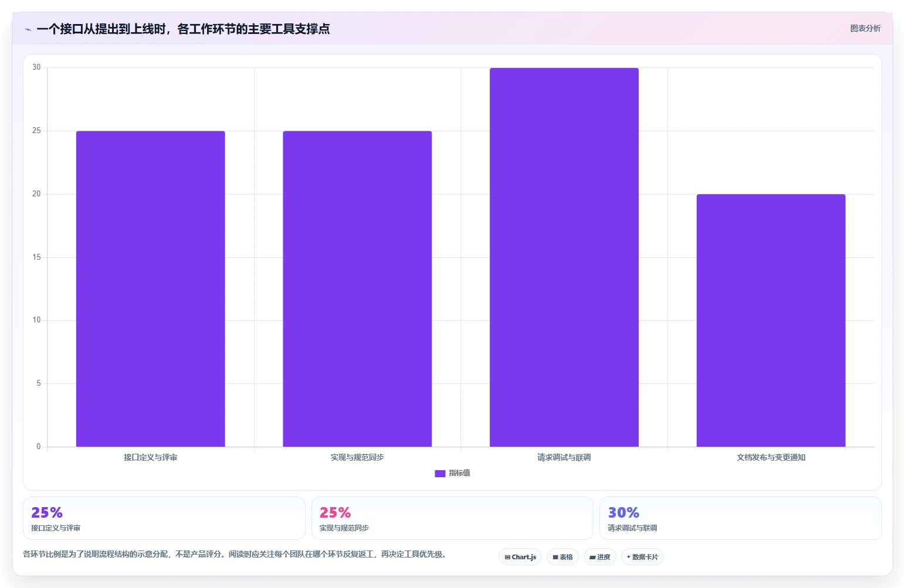905x588 pixels.
Task: Click the y-axis value 15
Action: 36,257
